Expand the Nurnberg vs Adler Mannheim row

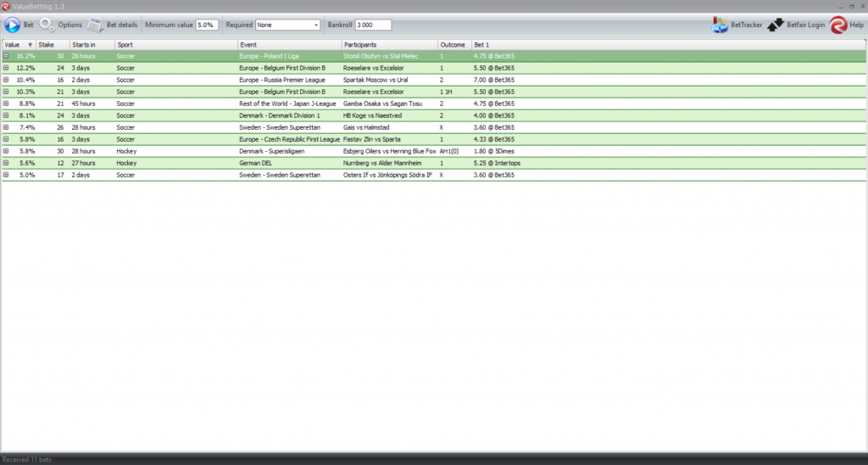click(7, 163)
